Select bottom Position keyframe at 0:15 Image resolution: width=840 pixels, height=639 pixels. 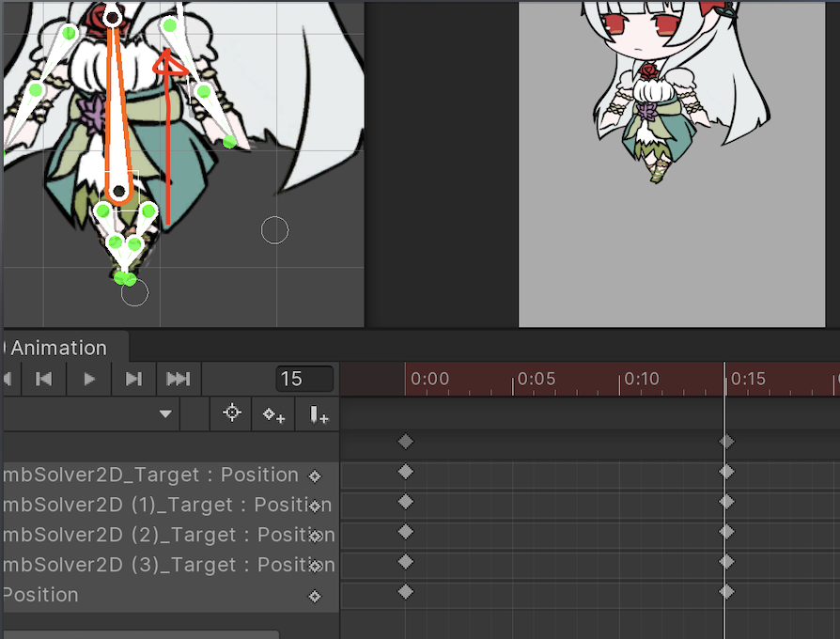pos(726,592)
